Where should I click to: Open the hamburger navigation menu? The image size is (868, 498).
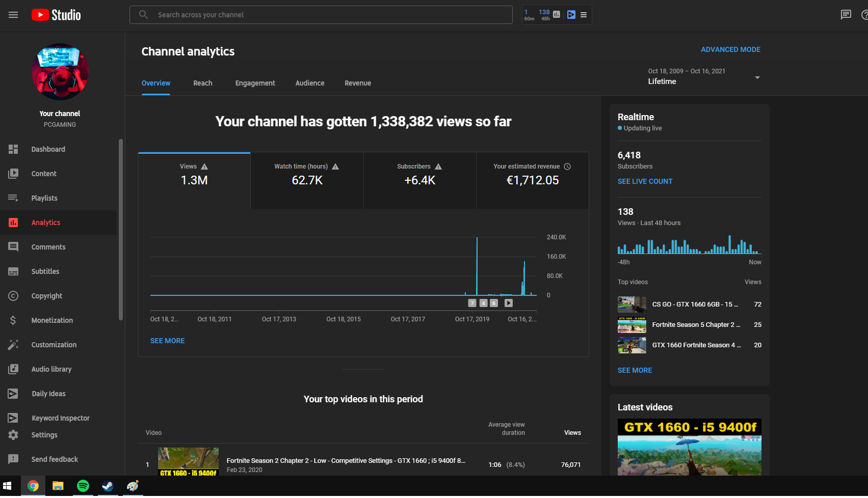coord(13,15)
